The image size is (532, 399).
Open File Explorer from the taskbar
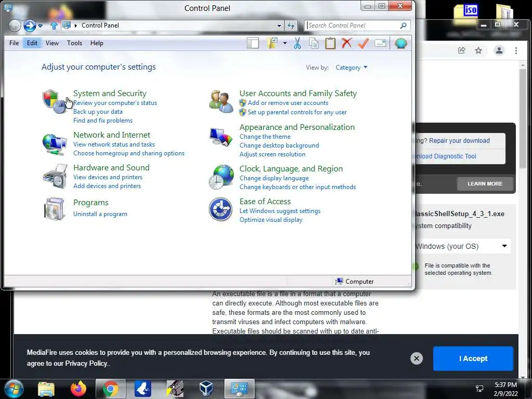point(46,389)
